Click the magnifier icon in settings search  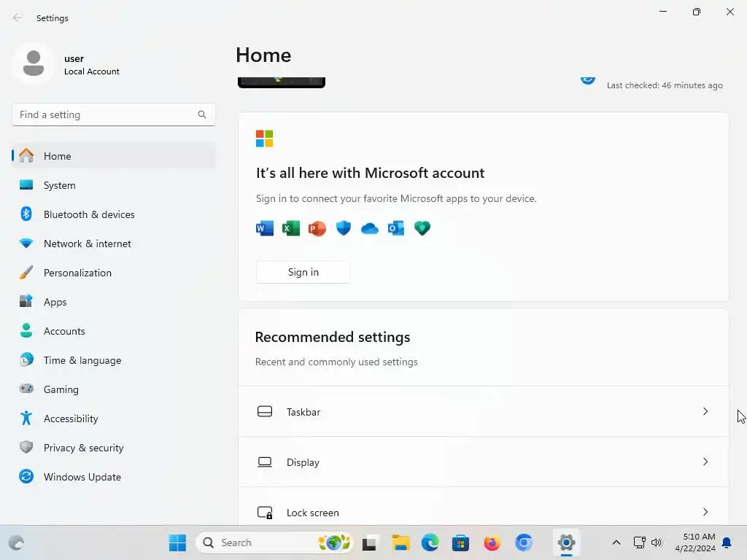click(x=202, y=114)
